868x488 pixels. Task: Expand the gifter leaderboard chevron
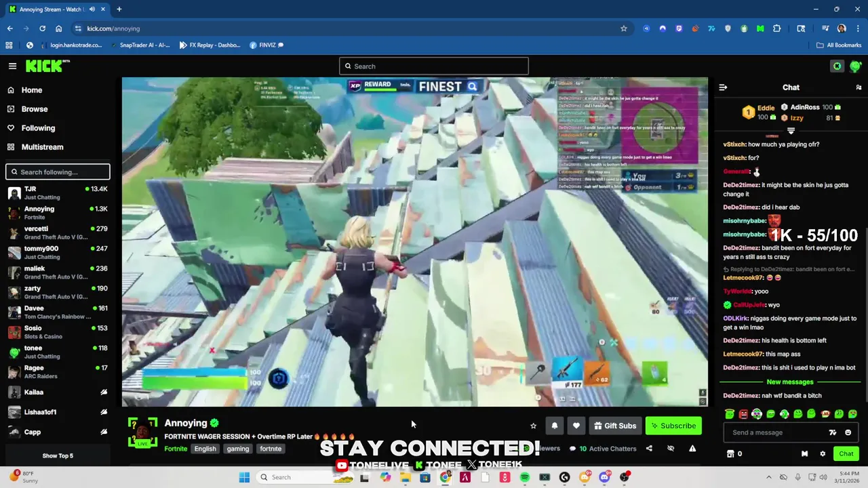[x=791, y=130]
